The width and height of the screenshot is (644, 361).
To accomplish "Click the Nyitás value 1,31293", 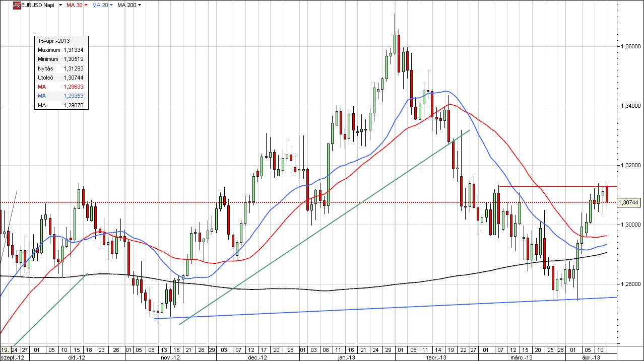I will tap(73, 68).
